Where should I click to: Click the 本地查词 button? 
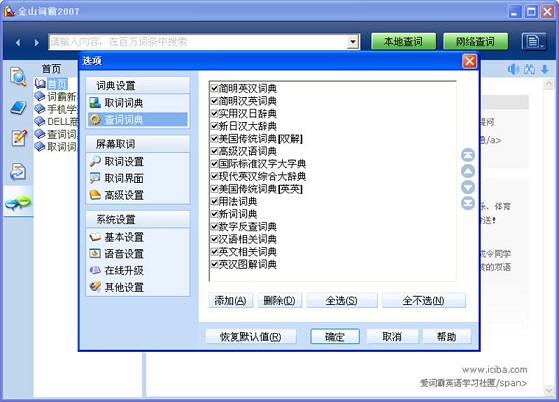(x=403, y=42)
